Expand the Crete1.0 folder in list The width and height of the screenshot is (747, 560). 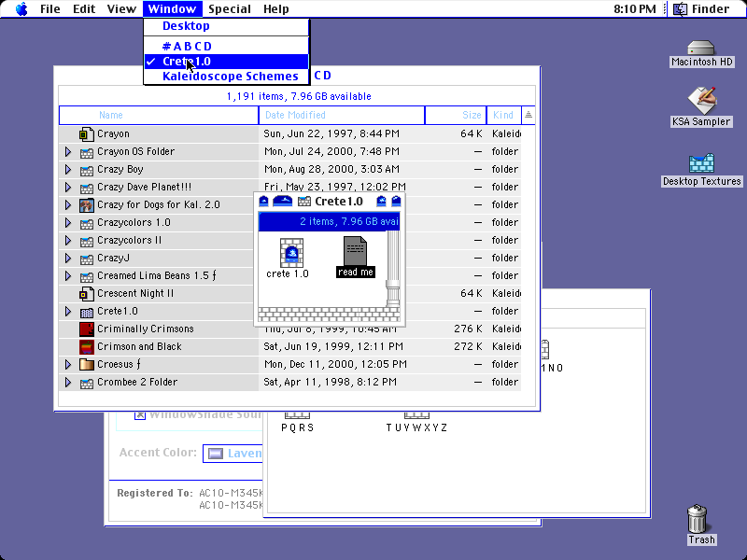pos(67,311)
